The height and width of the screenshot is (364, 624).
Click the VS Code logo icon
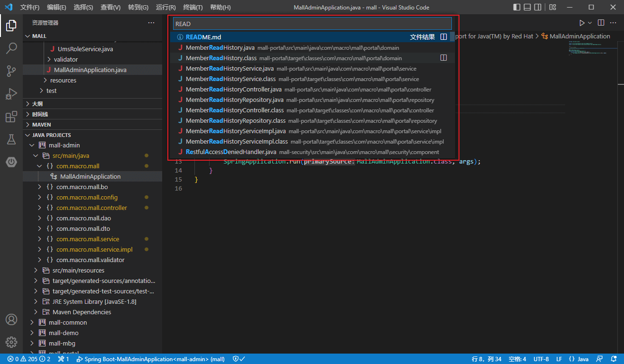coord(8,7)
